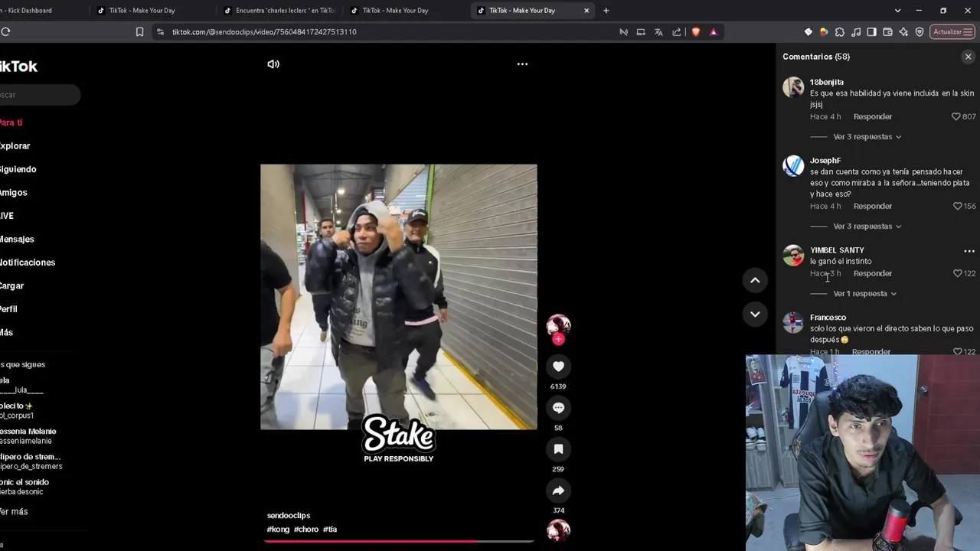The image size is (980, 551).
Task: Go to previous video with up arrow
Action: pyautogui.click(x=755, y=280)
